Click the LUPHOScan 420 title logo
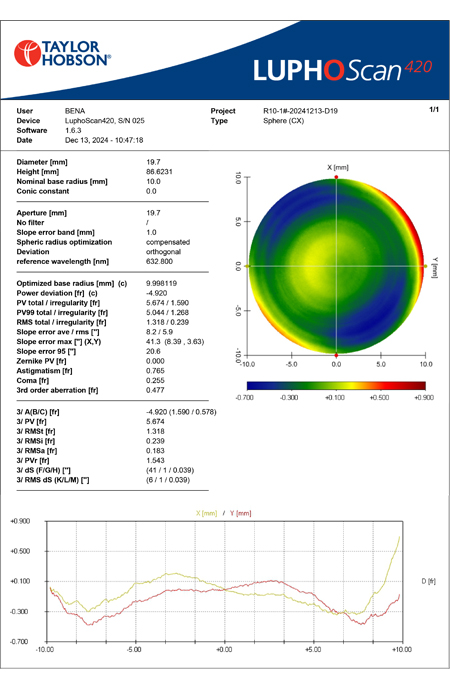 [343, 70]
